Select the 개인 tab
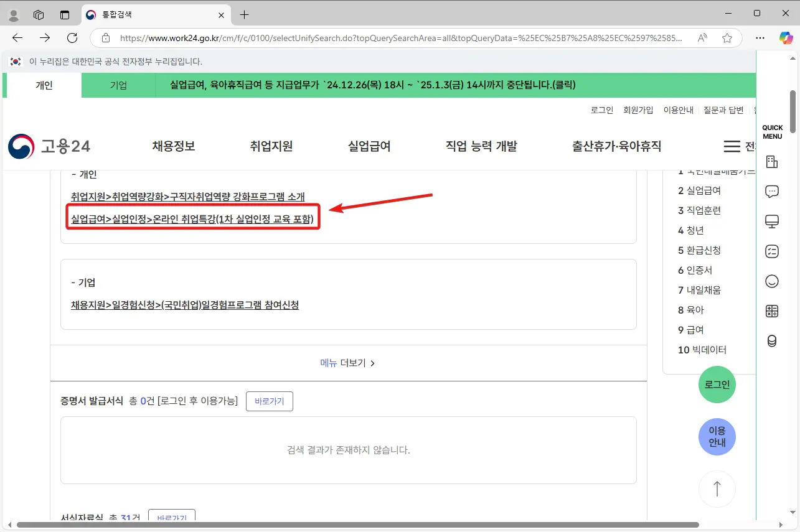 43,85
